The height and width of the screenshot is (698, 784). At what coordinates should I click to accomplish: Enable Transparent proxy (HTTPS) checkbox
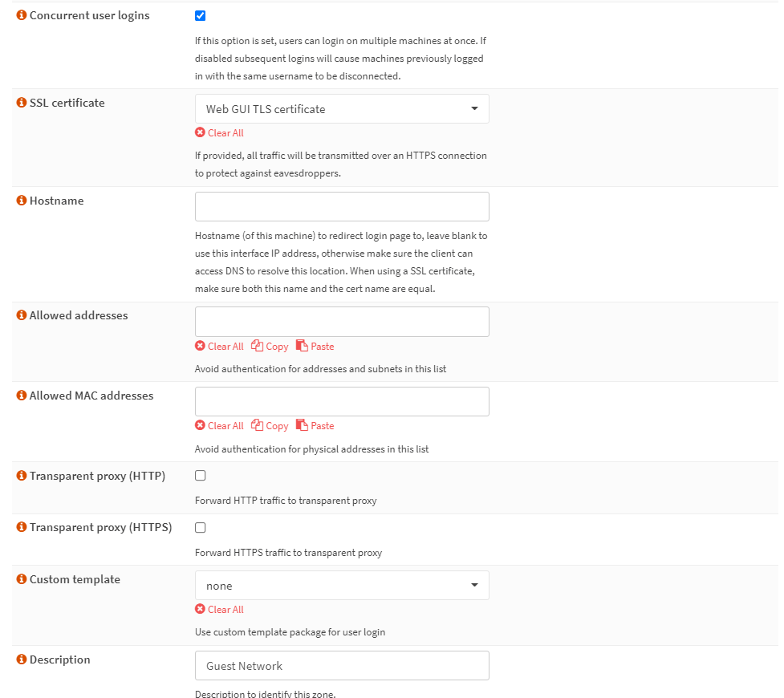click(201, 528)
